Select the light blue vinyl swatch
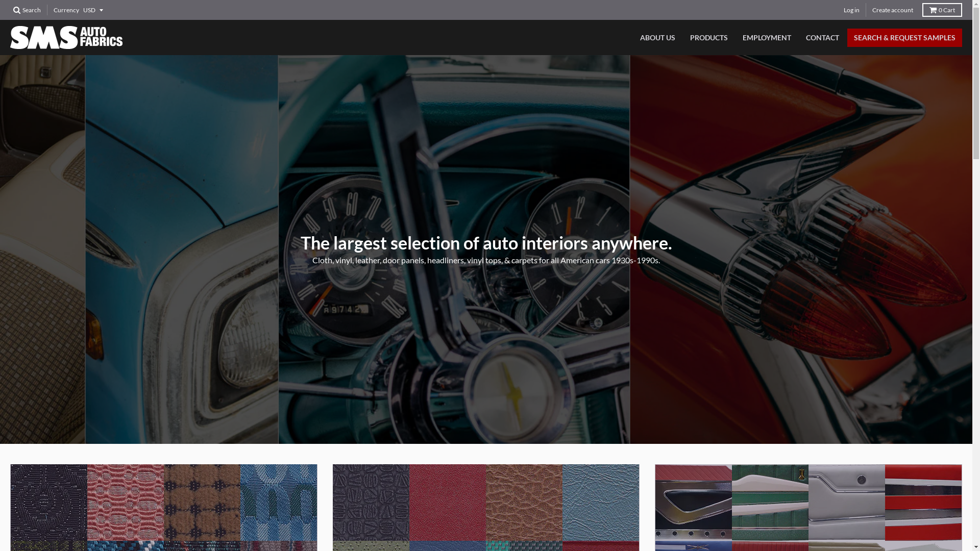This screenshot has height=551, width=980. pos(600,502)
